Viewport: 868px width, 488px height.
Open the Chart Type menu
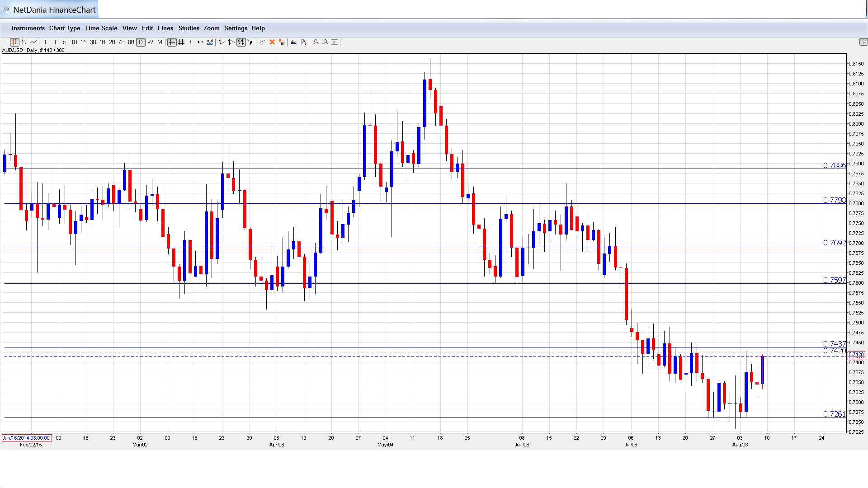(65, 28)
